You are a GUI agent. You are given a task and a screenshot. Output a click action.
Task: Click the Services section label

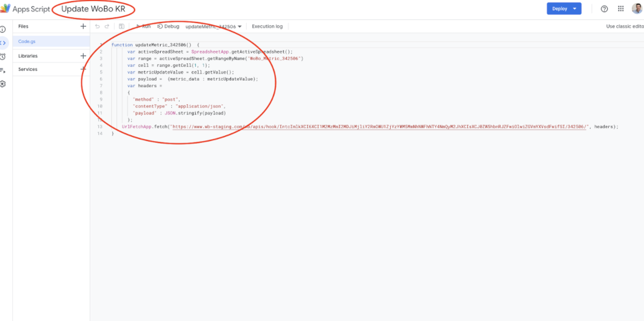28,69
